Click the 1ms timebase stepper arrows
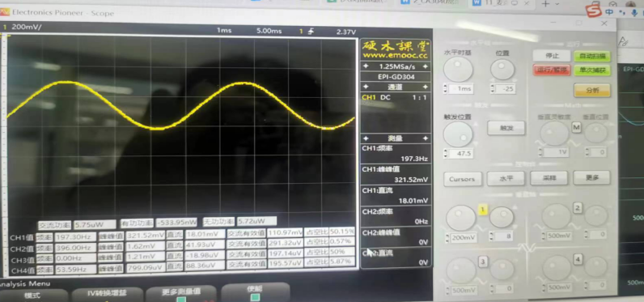Screen dimensions: 644x302 (x=446, y=89)
